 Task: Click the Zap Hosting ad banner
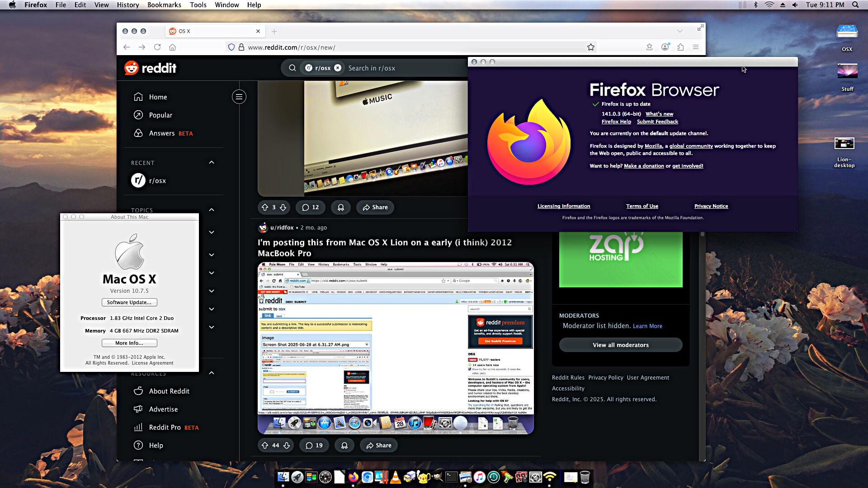pyautogui.click(x=621, y=259)
